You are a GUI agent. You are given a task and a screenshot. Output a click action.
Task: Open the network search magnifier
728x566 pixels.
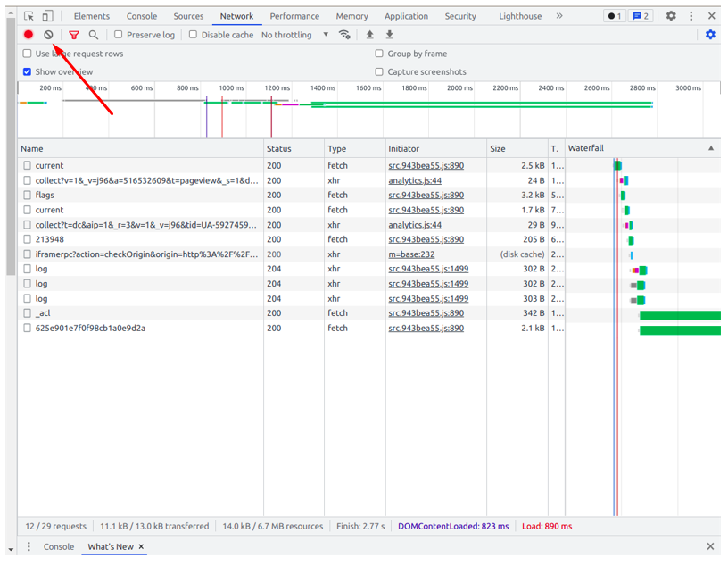94,35
